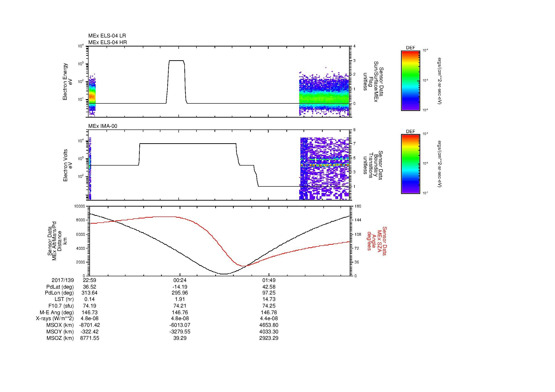Click the X-rays value '4.4e-08'
The height and width of the screenshot is (392, 555).
269,318
